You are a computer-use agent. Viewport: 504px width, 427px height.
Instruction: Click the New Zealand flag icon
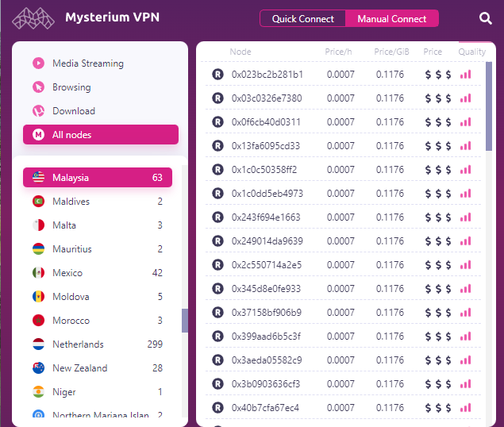(39, 367)
